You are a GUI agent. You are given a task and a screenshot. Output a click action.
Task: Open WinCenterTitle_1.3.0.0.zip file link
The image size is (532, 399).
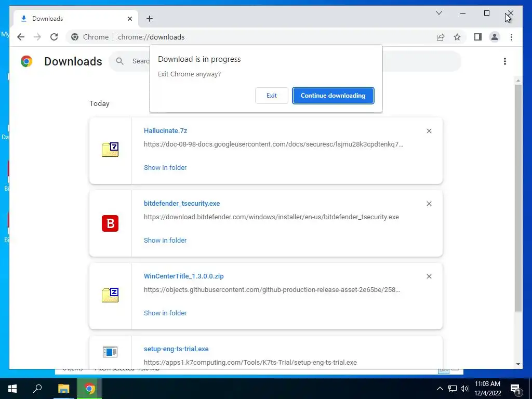pos(184,276)
